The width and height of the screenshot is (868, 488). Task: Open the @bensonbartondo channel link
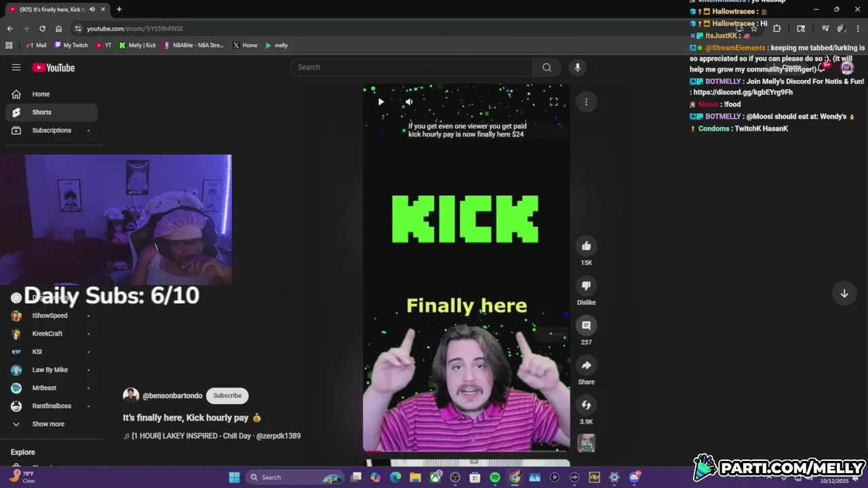(x=172, y=396)
